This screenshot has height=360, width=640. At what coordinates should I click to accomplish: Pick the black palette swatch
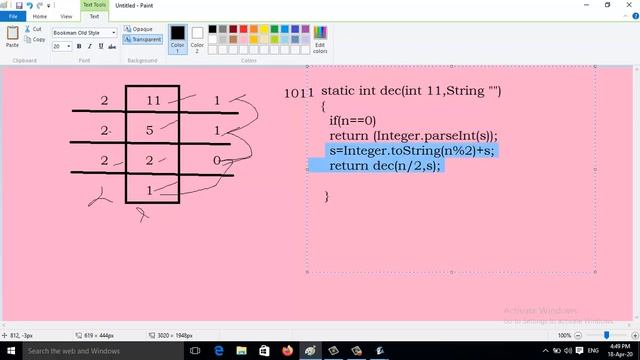point(212,29)
